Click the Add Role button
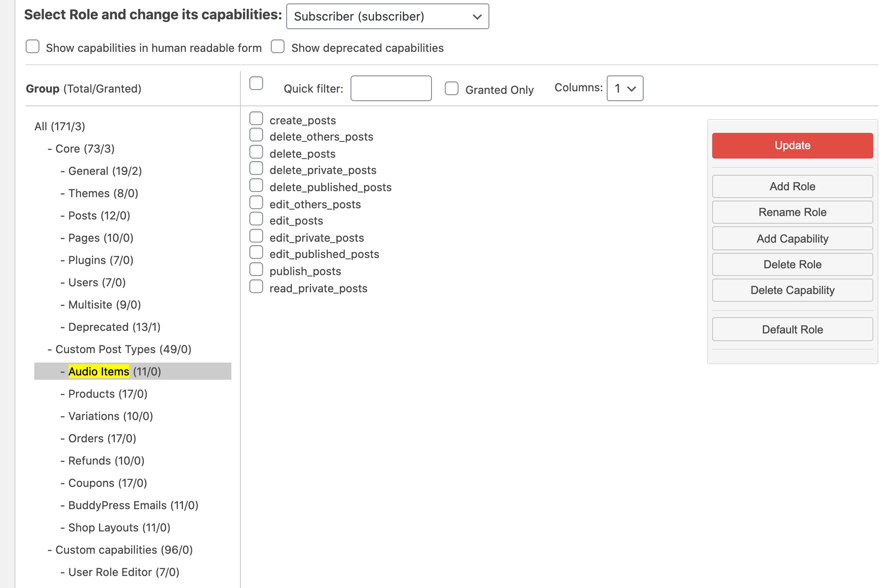 pyautogui.click(x=792, y=186)
